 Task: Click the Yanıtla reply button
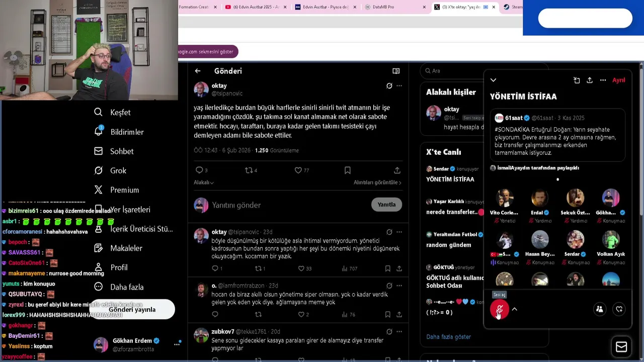[386, 205]
